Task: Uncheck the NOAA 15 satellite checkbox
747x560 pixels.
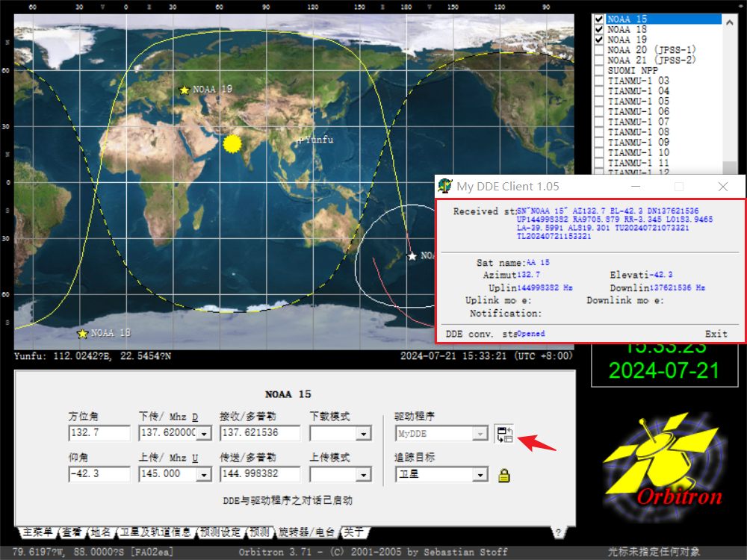Action: point(599,19)
